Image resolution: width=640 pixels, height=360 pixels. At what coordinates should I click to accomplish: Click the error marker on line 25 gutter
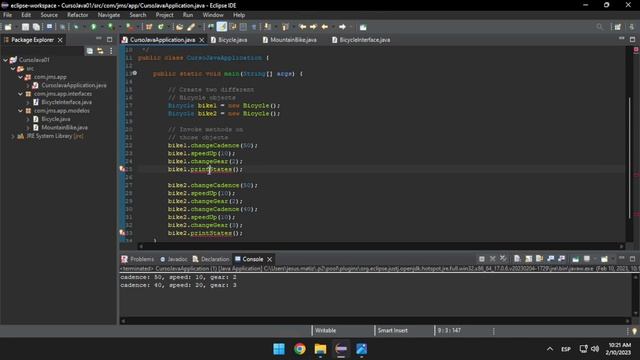tap(122, 169)
